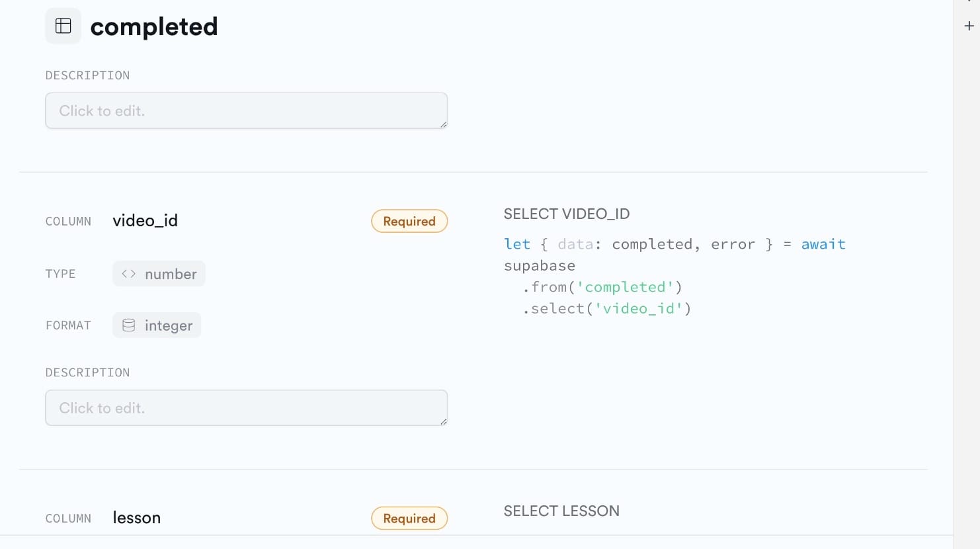This screenshot has width=980, height=549.
Task: Edit the completed table description field
Action: click(x=246, y=110)
